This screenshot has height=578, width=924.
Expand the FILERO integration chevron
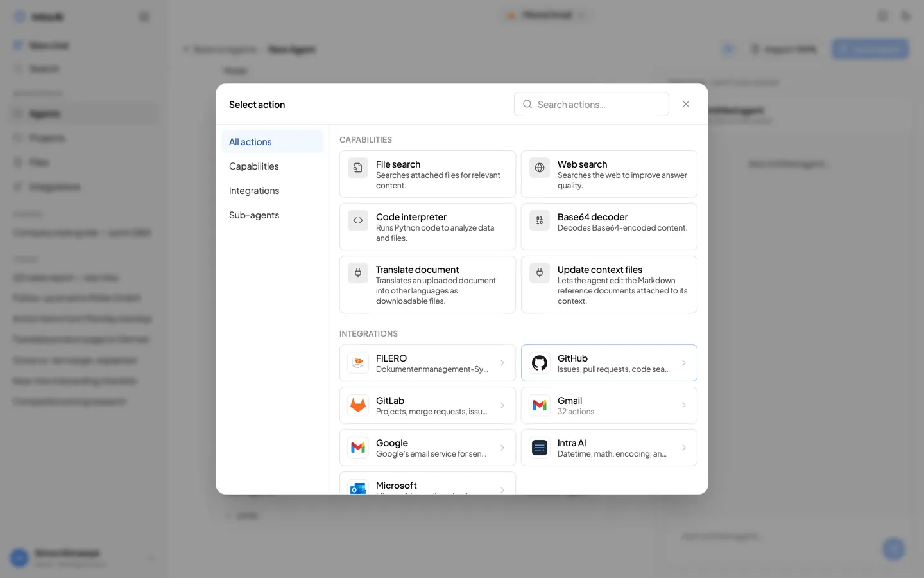coord(502,363)
